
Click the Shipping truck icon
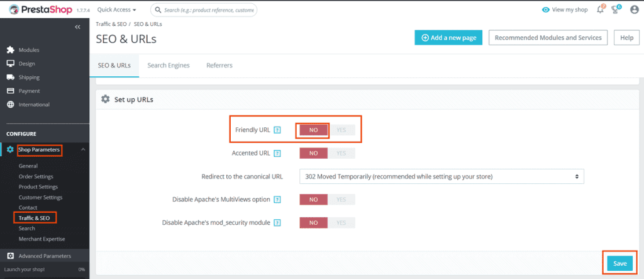11,77
